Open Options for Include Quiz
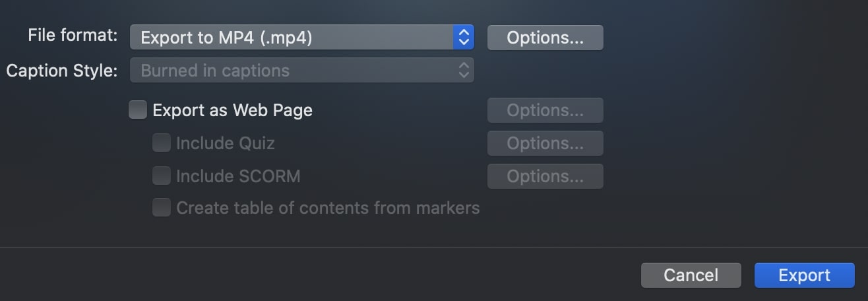Screen dimensions: 868x301 pos(545,143)
